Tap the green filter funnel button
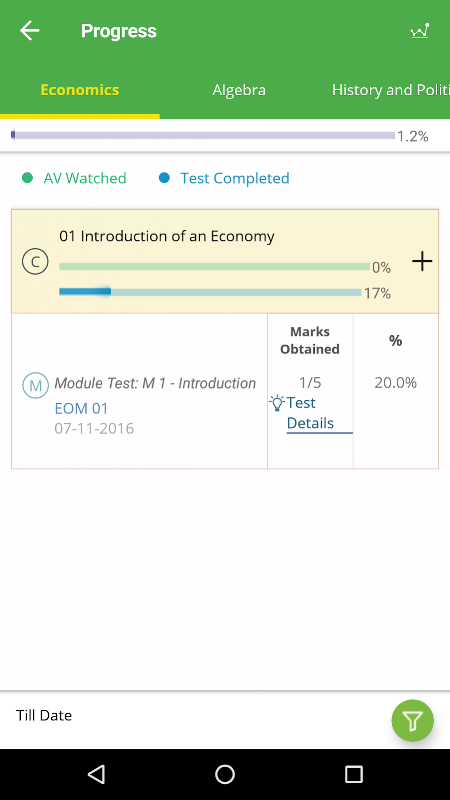450x800 pixels. [x=412, y=720]
